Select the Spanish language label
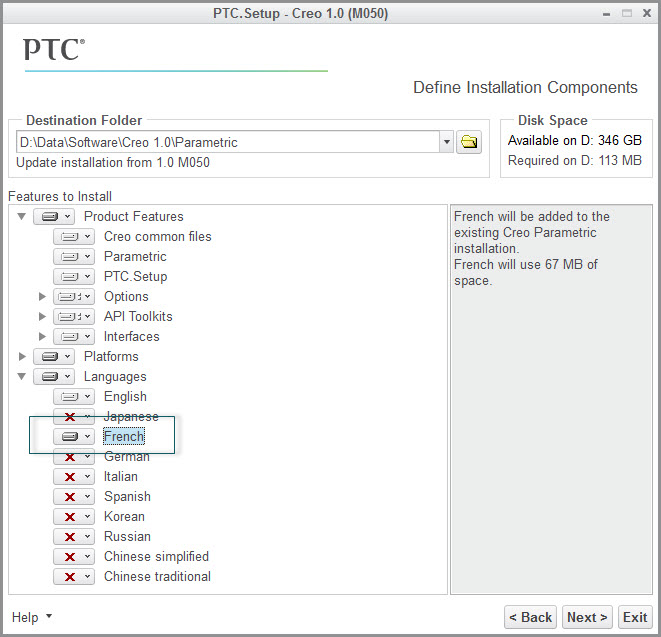The width and height of the screenshot is (661, 637). click(x=127, y=497)
